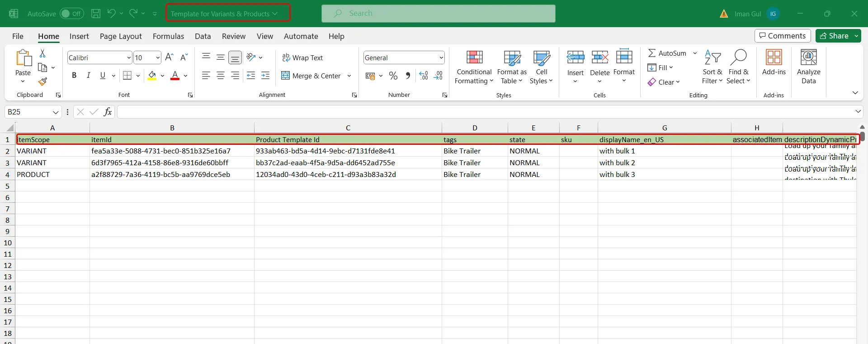Screen dimensions: 868x344
Task: Click the Share button
Action: click(x=834, y=36)
